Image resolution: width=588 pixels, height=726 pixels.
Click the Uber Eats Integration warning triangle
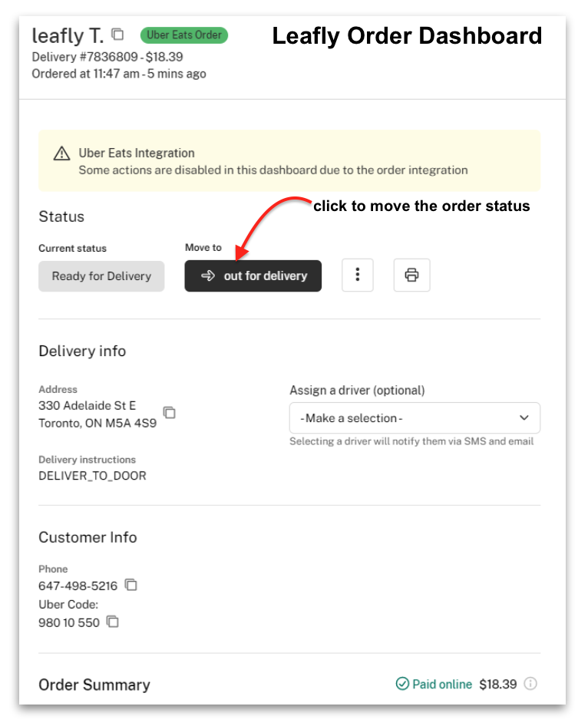[x=61, y=153]
